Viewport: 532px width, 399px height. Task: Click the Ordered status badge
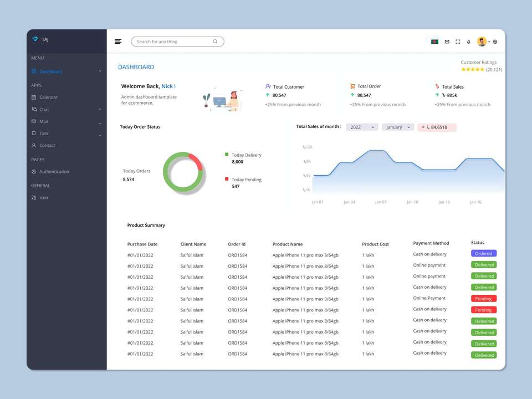click(x=483, y=253)
